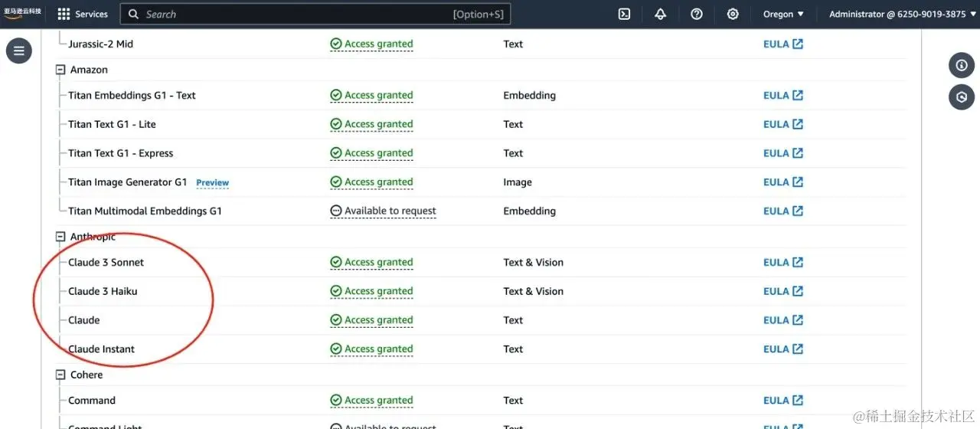Viewport: 980px width, 429px height.
Task: Open the AWS Services grid menu
Action: pos(64,14)
